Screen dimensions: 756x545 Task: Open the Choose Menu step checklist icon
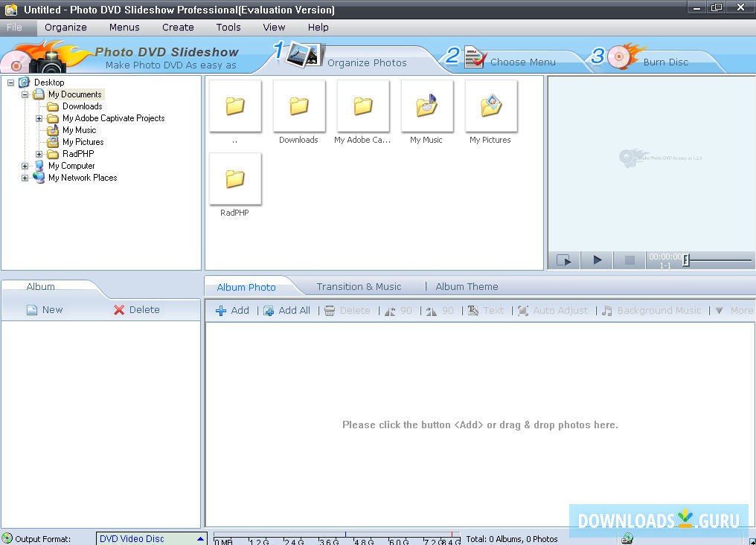click(x=475, y=57)
